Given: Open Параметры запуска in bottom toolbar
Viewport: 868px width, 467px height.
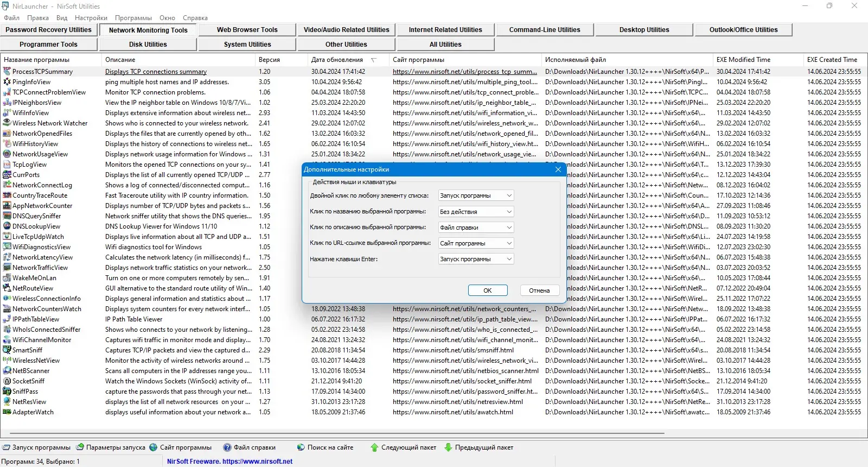Looking at the screenshot, I should [x=111, y=447].
